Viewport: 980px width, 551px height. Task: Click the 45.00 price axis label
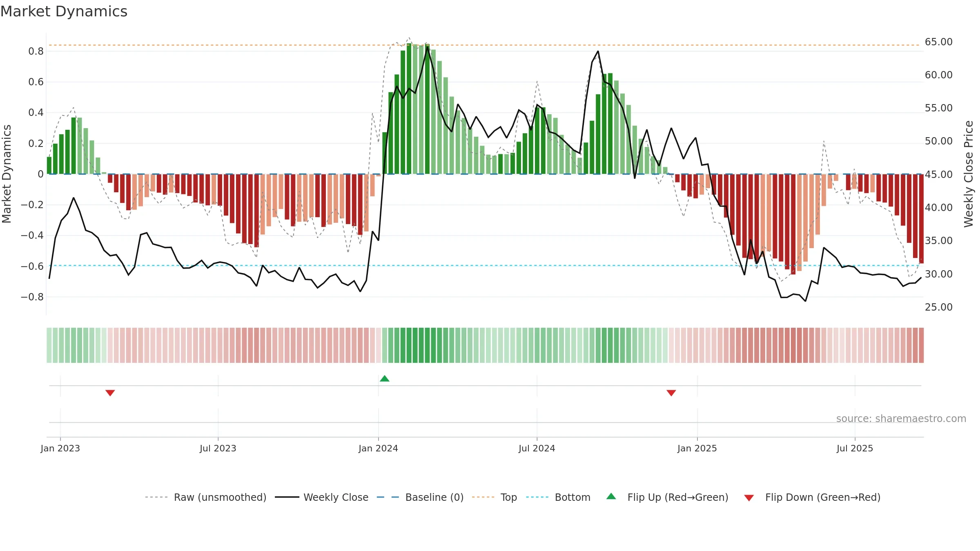[939, 174]
